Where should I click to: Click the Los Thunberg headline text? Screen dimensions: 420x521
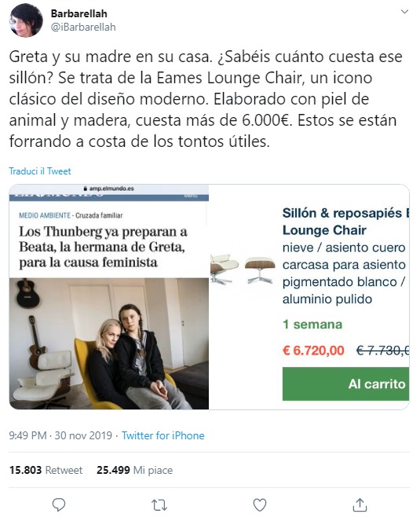103,247
